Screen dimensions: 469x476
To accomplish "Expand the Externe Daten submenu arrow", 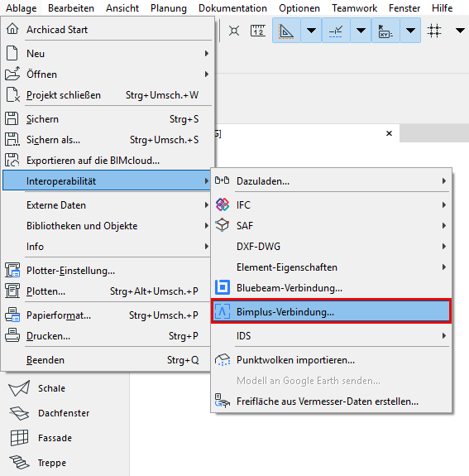I will click(x=207, y=205).
